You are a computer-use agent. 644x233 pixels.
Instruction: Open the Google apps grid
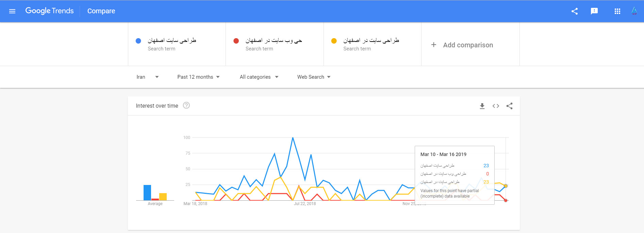pos(617,11)
